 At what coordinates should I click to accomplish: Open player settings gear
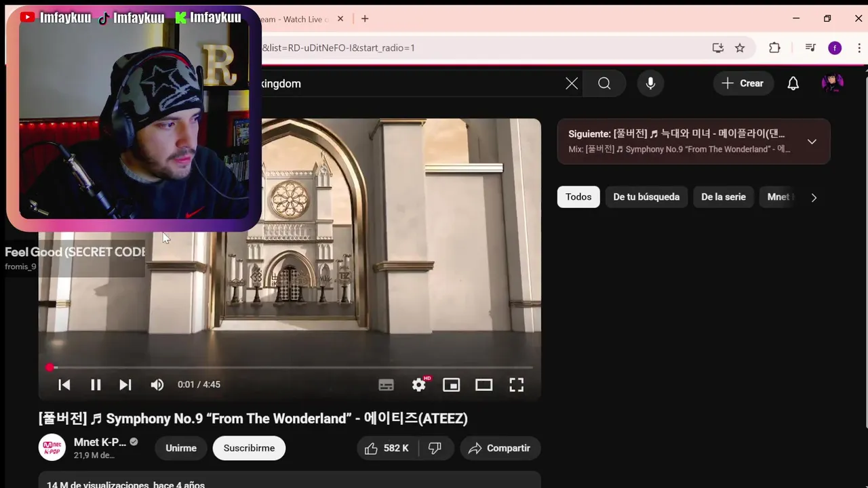click(419, 385)
